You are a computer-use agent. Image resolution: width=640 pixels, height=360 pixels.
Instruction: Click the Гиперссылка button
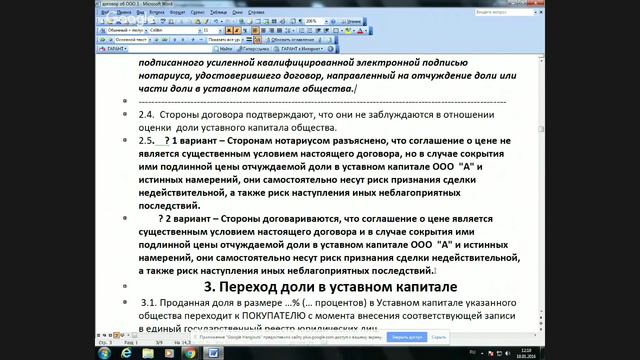coord(254,49)
